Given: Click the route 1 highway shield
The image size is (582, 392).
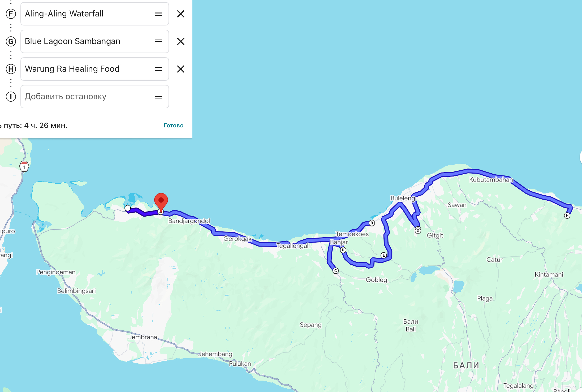Looking at the screenshot, I should point(24,166).
